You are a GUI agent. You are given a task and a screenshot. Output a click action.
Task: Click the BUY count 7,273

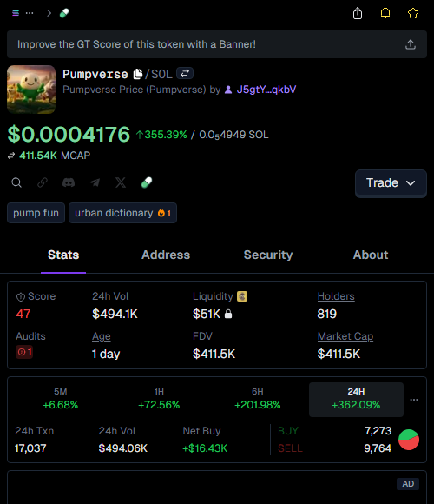point(378,431)
